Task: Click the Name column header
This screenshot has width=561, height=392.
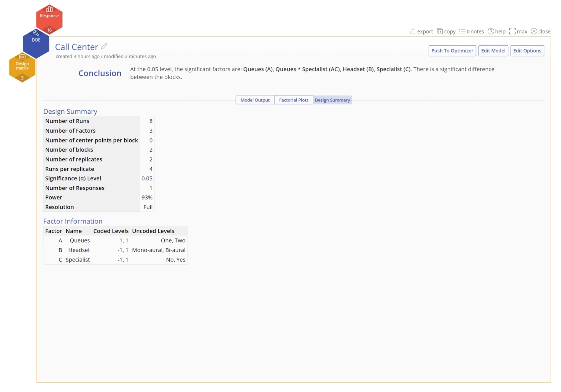Action: [74, 231]
